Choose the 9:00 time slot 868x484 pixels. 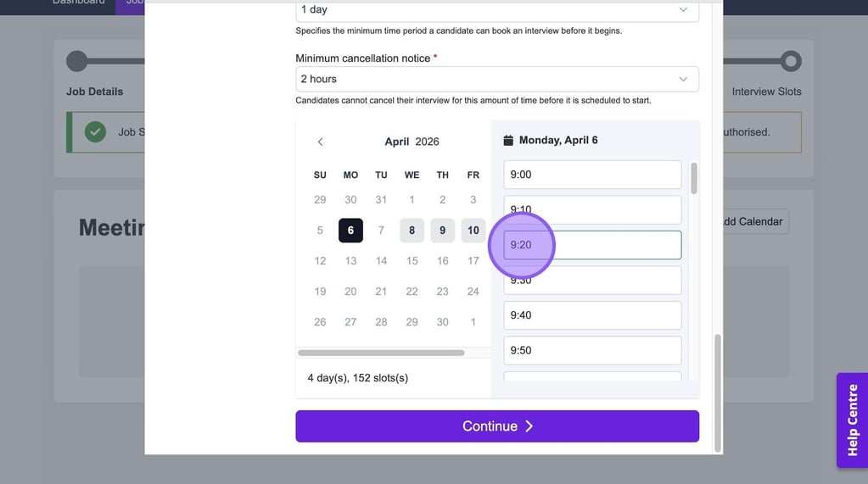[x=592, y=175]
